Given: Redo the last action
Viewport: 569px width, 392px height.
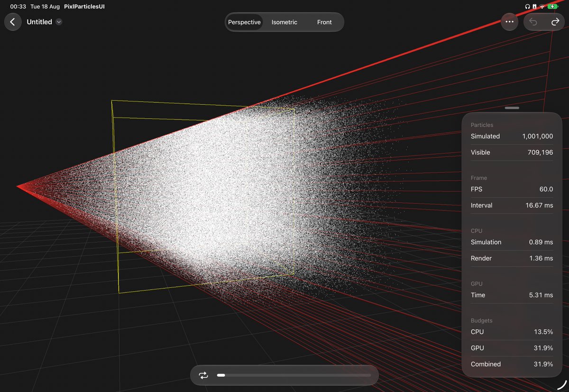Looking at the screenshot, I should 555,22.
